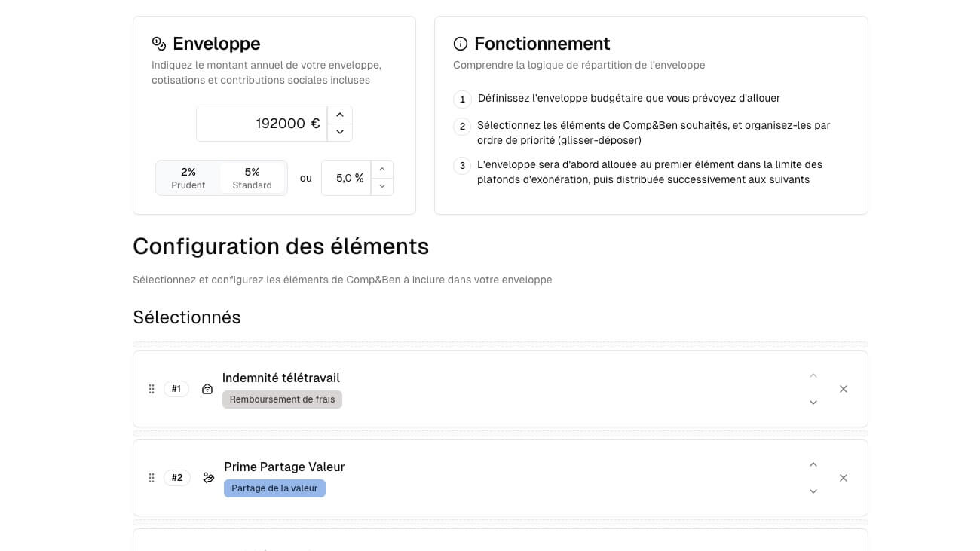Click the home-wifi icon on Indemnité télétravail

click(x=207, y=389)
